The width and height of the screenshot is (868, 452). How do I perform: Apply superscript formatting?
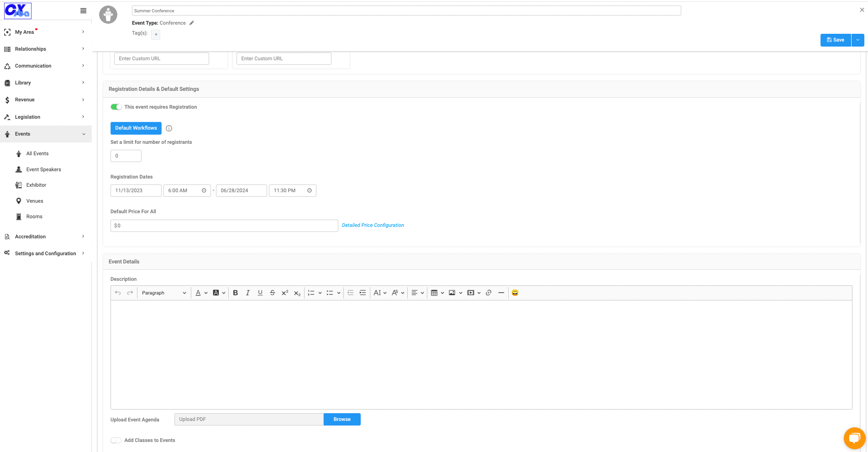click(x=285, y=293)
